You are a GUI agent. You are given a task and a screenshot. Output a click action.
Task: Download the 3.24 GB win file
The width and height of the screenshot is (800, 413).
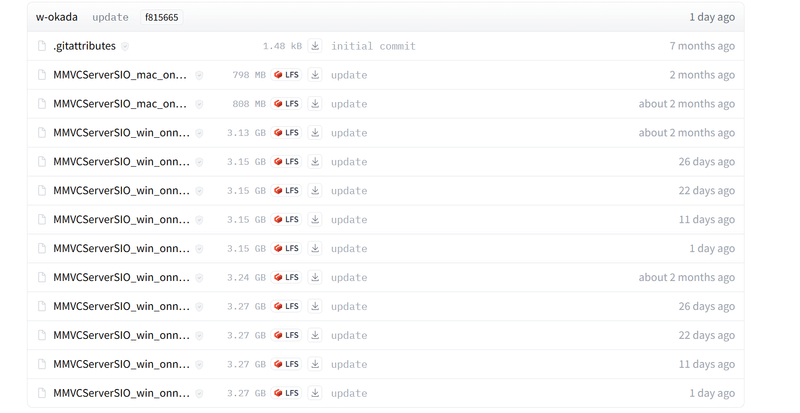coord(315,277)
